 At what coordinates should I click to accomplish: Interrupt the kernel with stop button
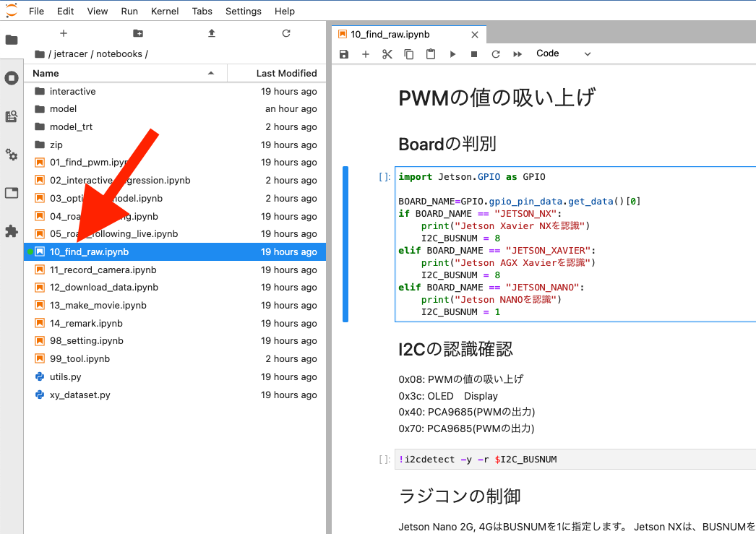click(474, 54)
